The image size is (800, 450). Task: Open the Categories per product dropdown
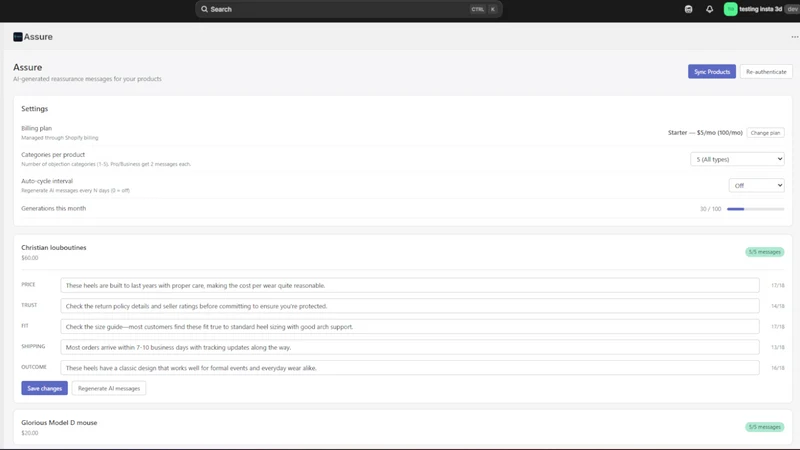[737, 159]
